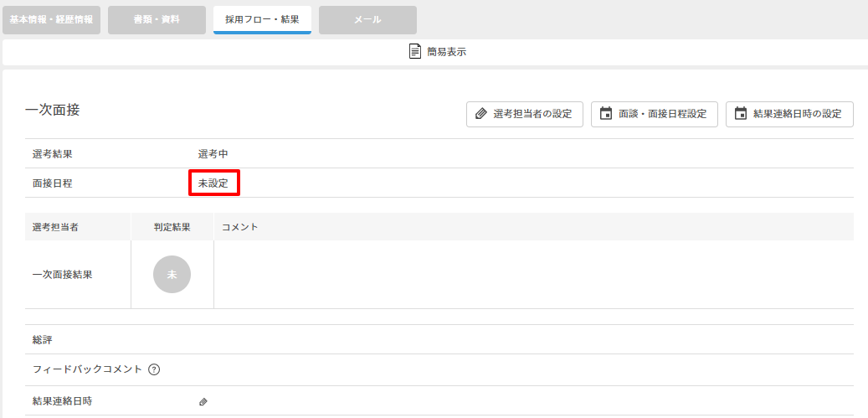Click the 選考中 selection result value
868x418 pixels.
tap(213, 154)
